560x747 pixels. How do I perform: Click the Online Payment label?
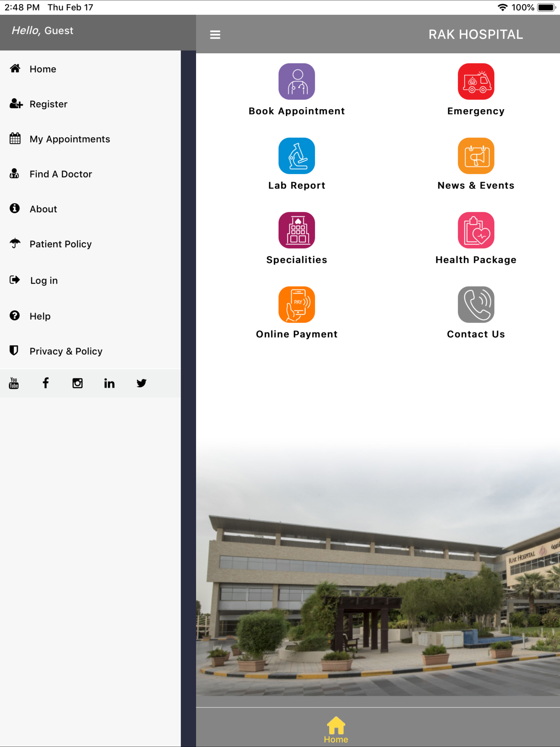pos(297,334)
